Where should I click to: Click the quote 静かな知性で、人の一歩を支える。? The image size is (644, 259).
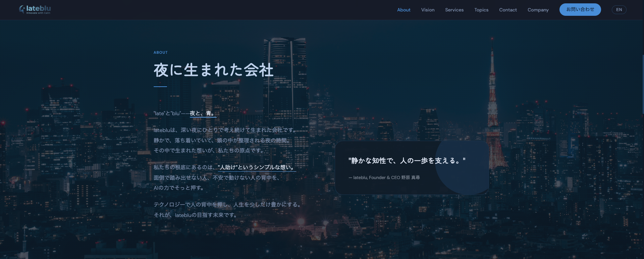coord(407,161)
